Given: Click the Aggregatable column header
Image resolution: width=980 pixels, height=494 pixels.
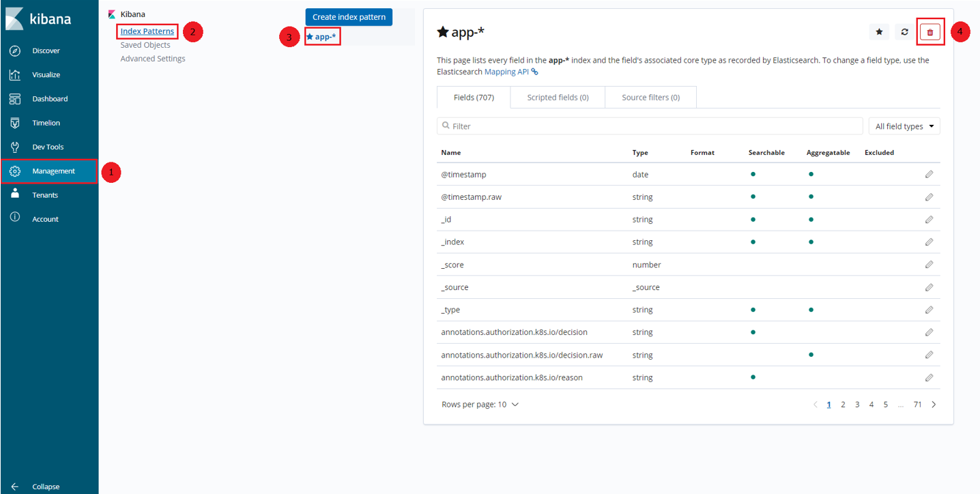Looking at the screenshot, I should [x=828, y=153].
